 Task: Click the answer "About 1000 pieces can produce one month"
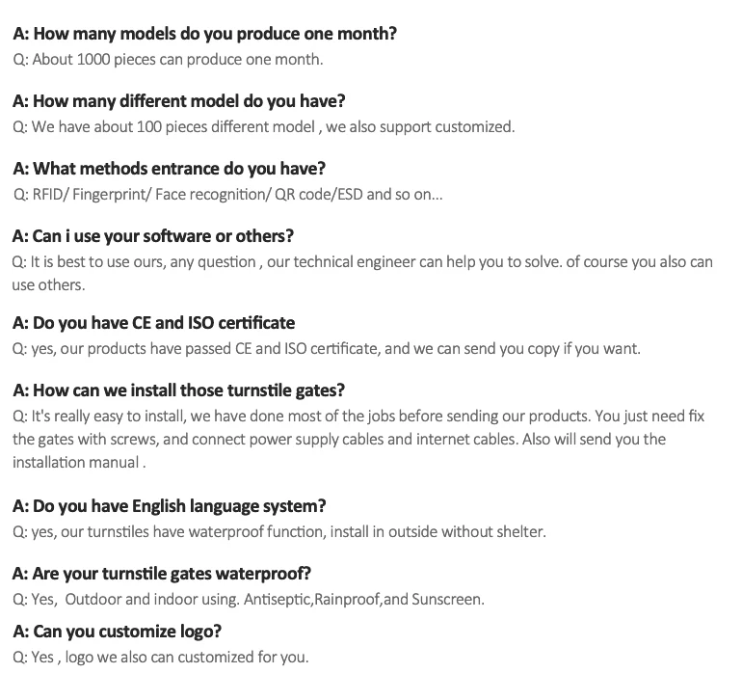tap(168, 59)
